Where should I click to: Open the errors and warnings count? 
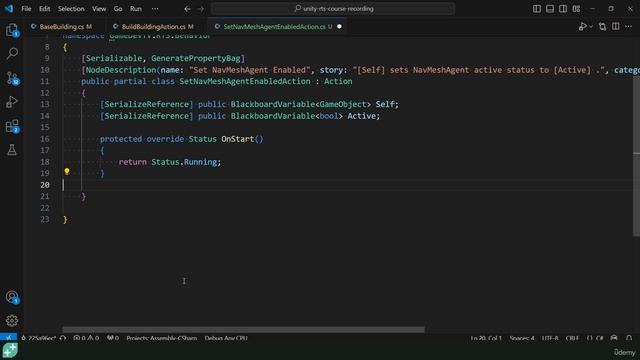click(x=86, y=338)
